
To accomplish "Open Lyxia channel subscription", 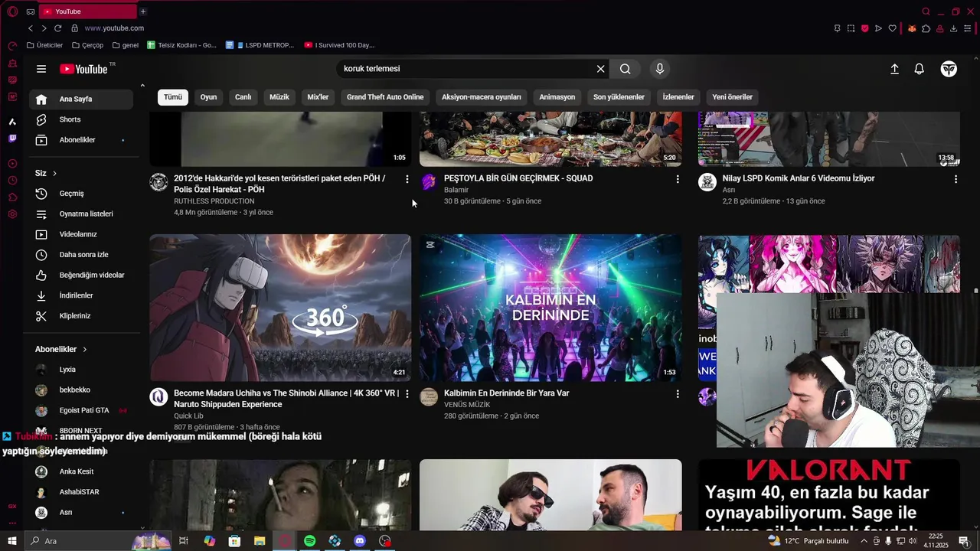I will [81, 370].
